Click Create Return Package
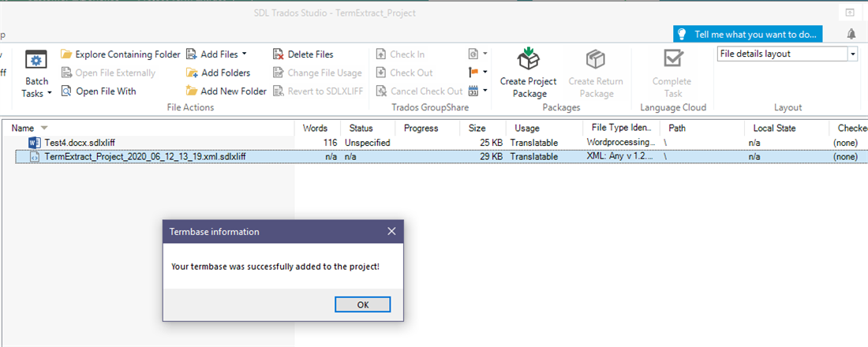Screen dimensions: 868x347 tap(596, 73)
